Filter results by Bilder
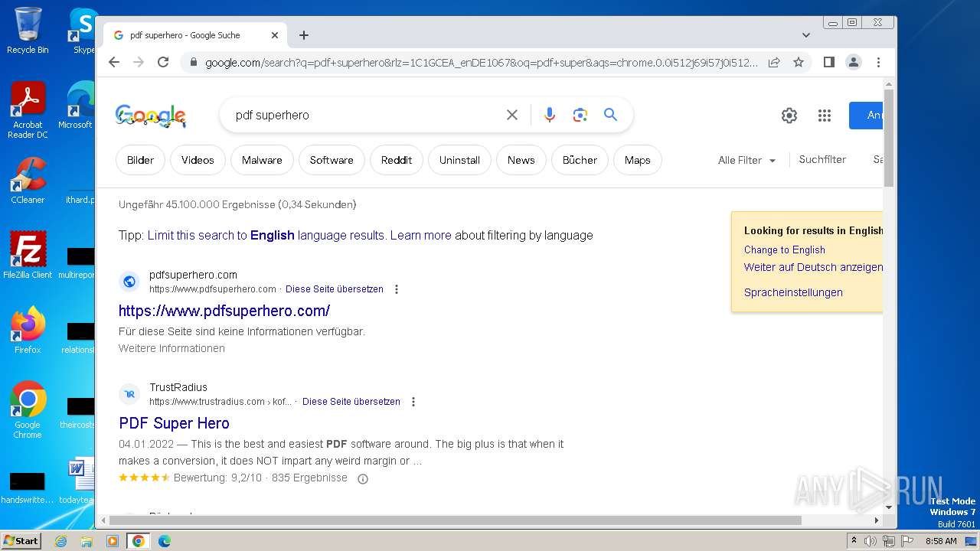Viewport: 980px width, 551px height. 141,160
